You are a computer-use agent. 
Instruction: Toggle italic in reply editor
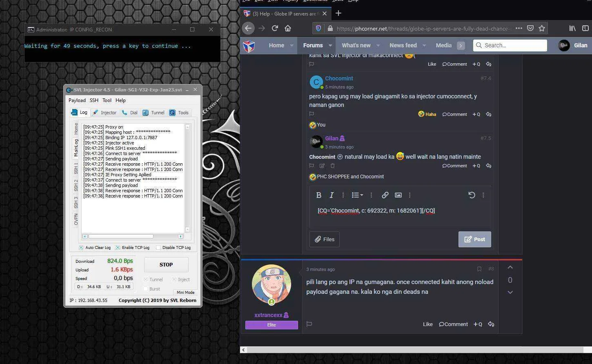(332, 195)
